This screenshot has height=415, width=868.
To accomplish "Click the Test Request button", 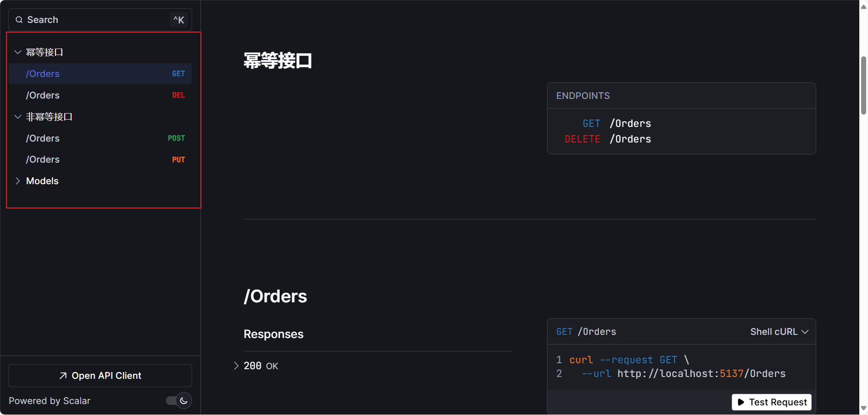I will 772,402.
